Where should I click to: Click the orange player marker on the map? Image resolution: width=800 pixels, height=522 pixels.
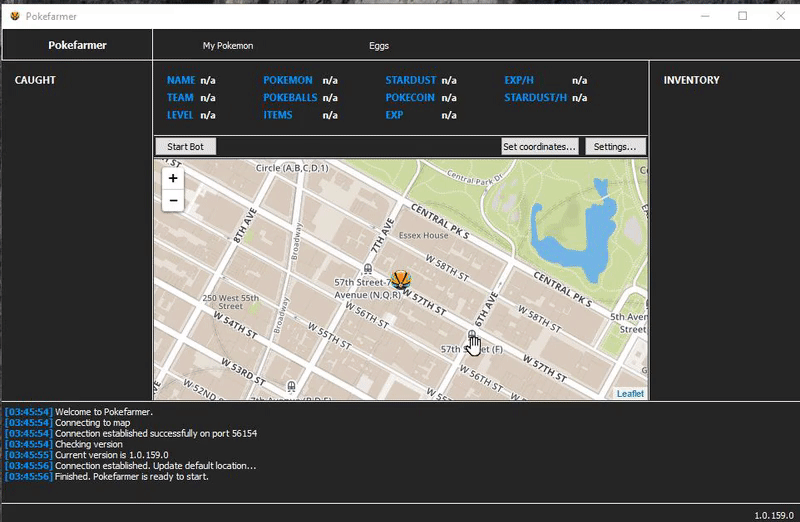[x=401, y=280]
